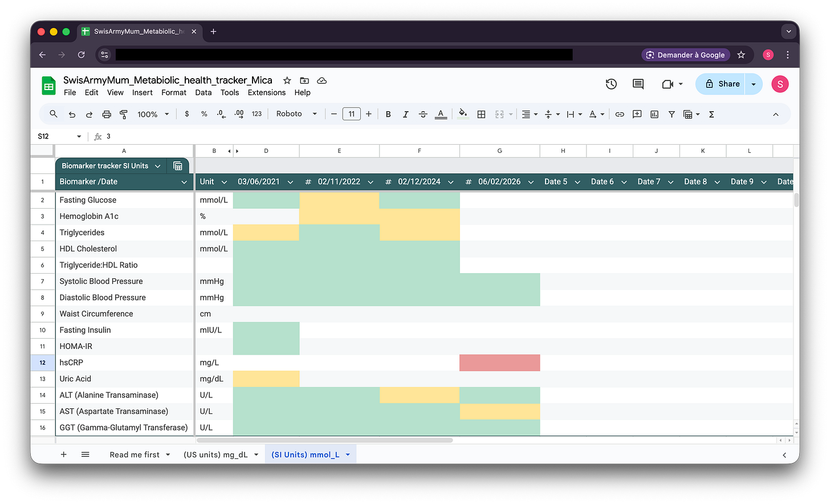Insert a comment
Screen dimensions: 830x504
tap(637, 114)
